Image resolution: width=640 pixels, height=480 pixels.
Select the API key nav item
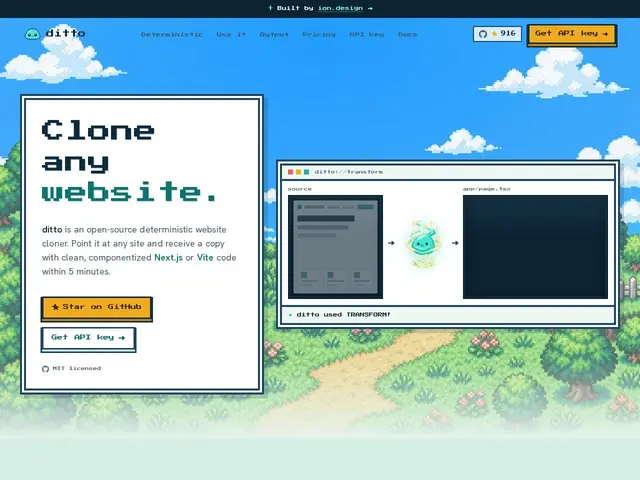pos(367,35)
